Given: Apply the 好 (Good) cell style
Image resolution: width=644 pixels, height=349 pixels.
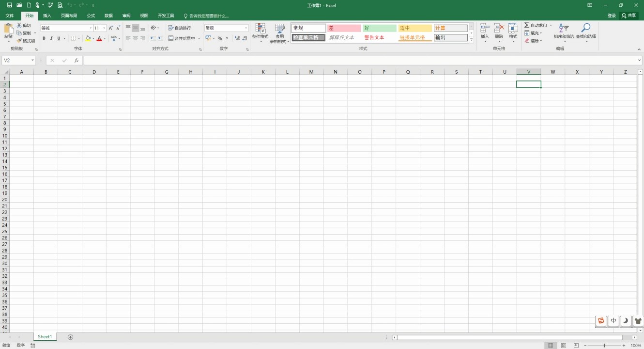Looking at the screenshot, I should pyautogui.click(x=379, y=28).
